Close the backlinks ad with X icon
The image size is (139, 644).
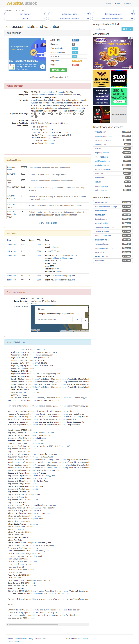click(45, 39)
